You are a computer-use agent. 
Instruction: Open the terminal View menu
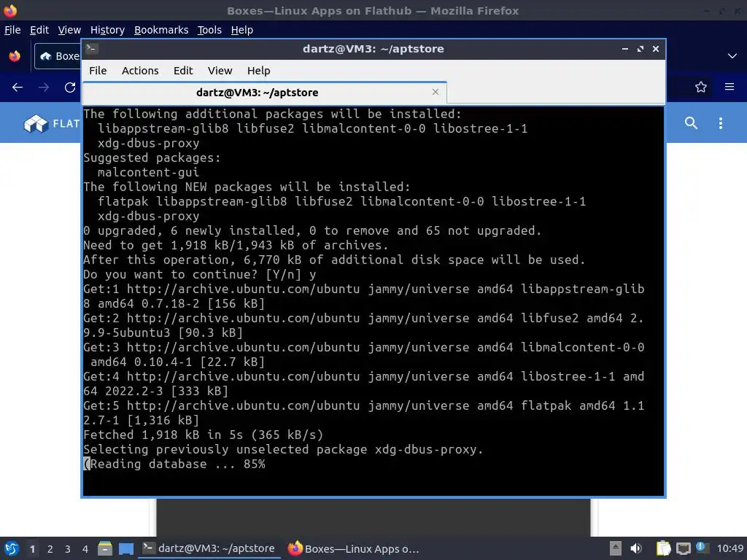coord(220,71)
